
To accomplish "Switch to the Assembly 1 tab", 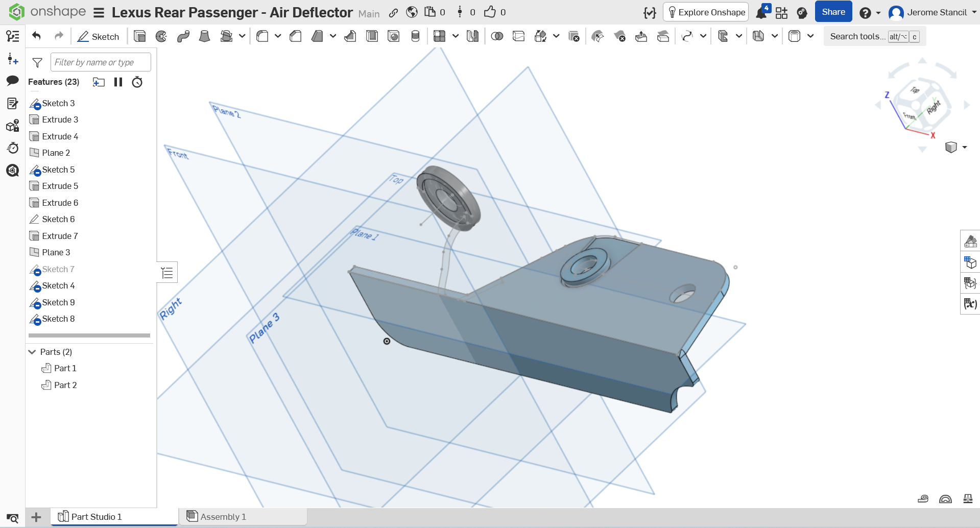I will pyautogui.click(x=223, y=517).
